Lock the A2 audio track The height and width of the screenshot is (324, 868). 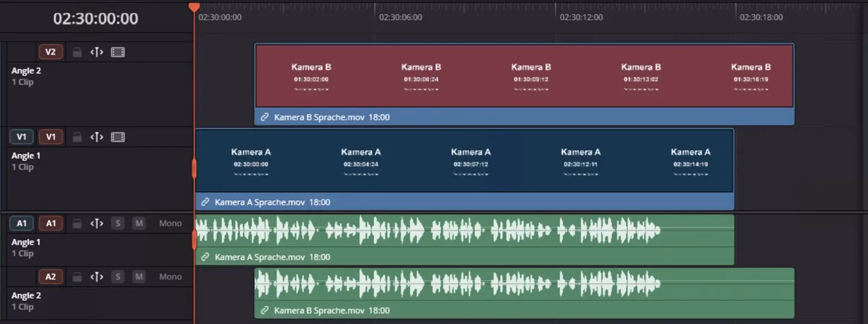[x=77, y=276]
